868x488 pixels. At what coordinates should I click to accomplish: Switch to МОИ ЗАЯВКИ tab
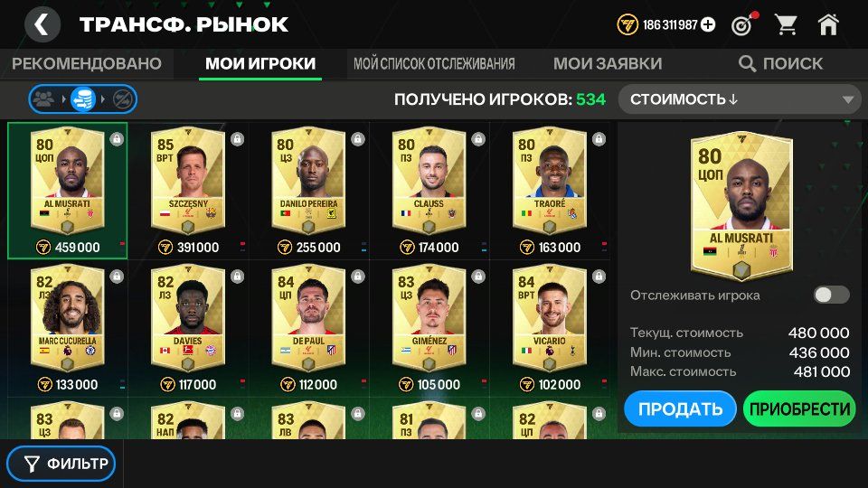[608, 63]
